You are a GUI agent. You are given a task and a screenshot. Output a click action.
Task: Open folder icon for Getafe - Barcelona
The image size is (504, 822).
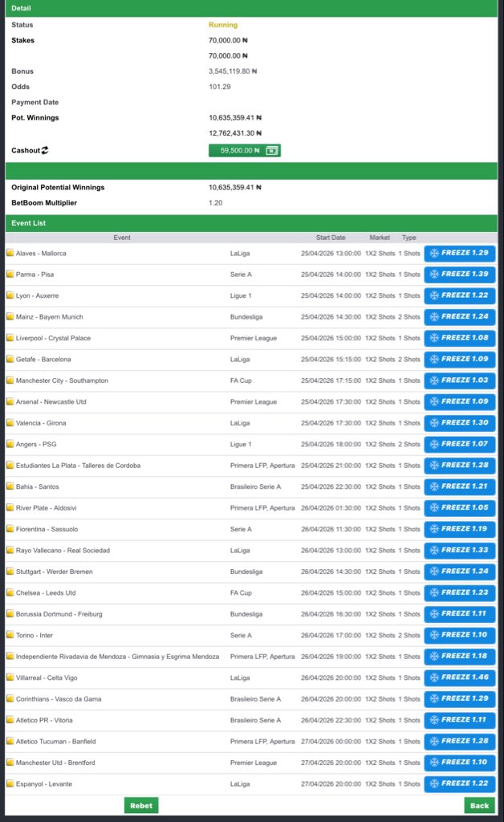[10, 359]
